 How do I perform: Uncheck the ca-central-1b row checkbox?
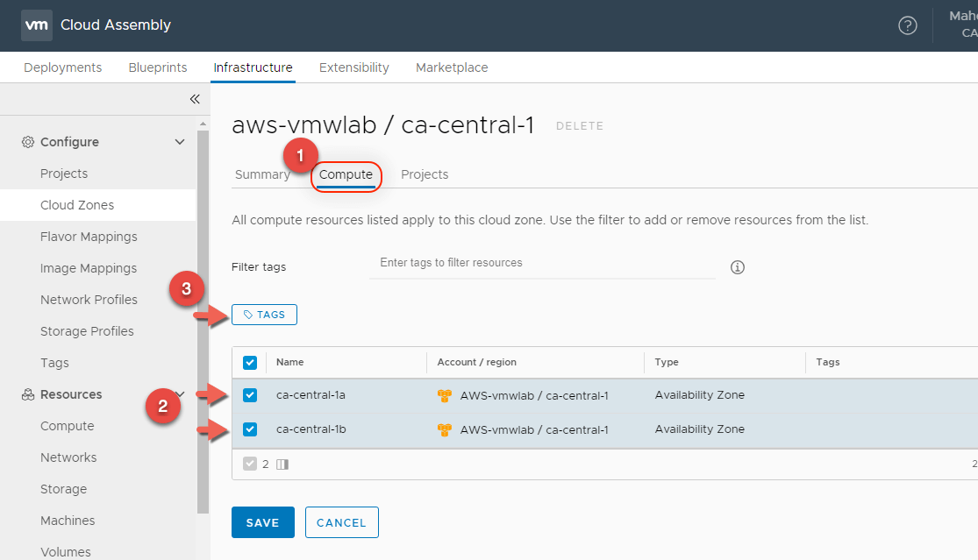coord(250,429)
